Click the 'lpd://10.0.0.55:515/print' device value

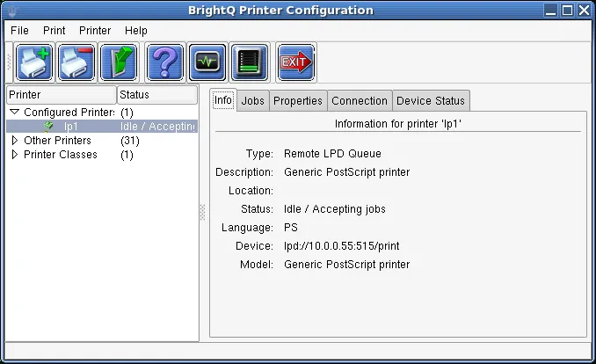342,246
